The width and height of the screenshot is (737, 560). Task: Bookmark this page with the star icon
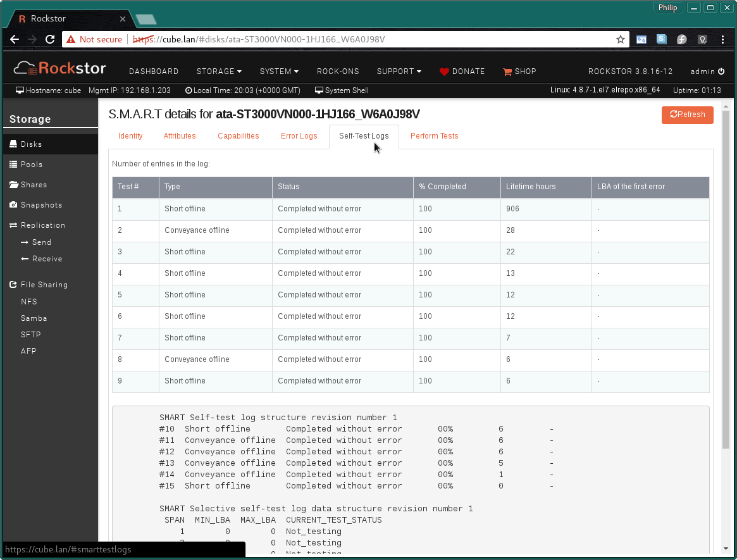[621, 39]
